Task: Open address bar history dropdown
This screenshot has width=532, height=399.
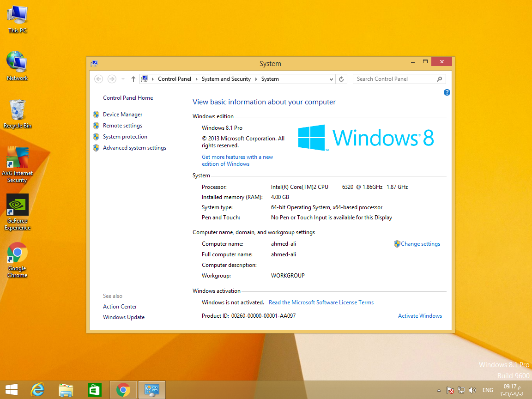Action: [x=331, y=79]
